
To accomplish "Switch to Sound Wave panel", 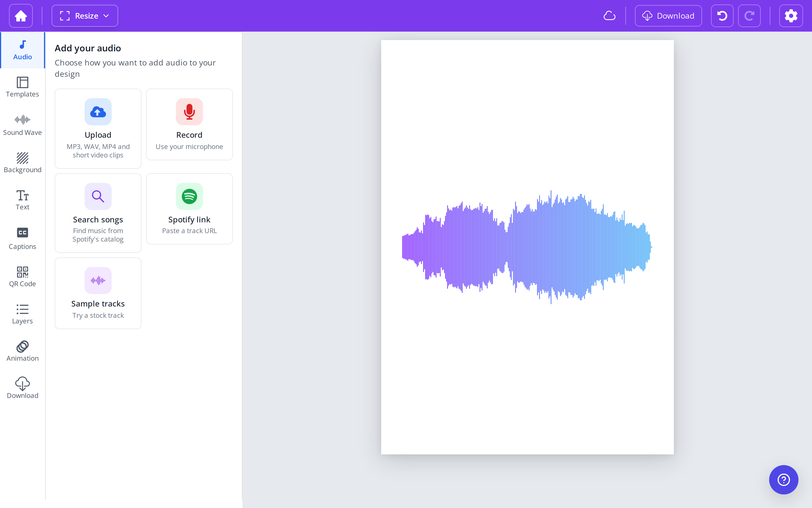I will [23, 125].
